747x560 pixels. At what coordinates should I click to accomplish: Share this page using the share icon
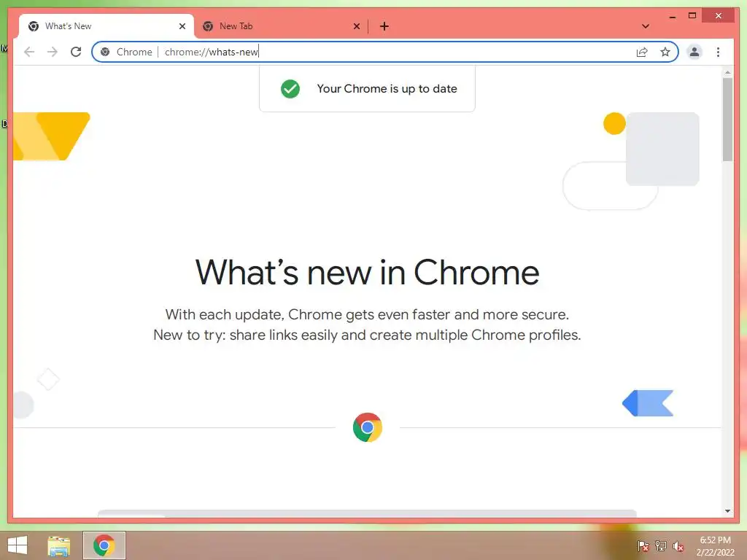click(x=642, y=52)
